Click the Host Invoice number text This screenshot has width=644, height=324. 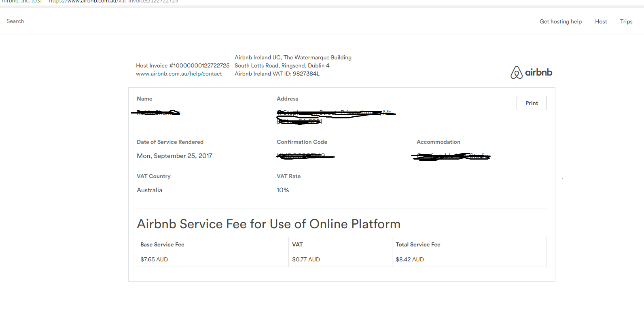click(182, 65)
